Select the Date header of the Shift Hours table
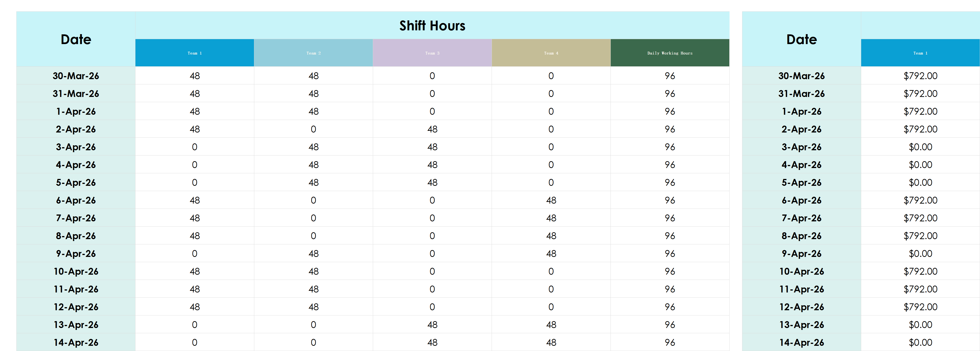980x351 pixels. point(76,39)
